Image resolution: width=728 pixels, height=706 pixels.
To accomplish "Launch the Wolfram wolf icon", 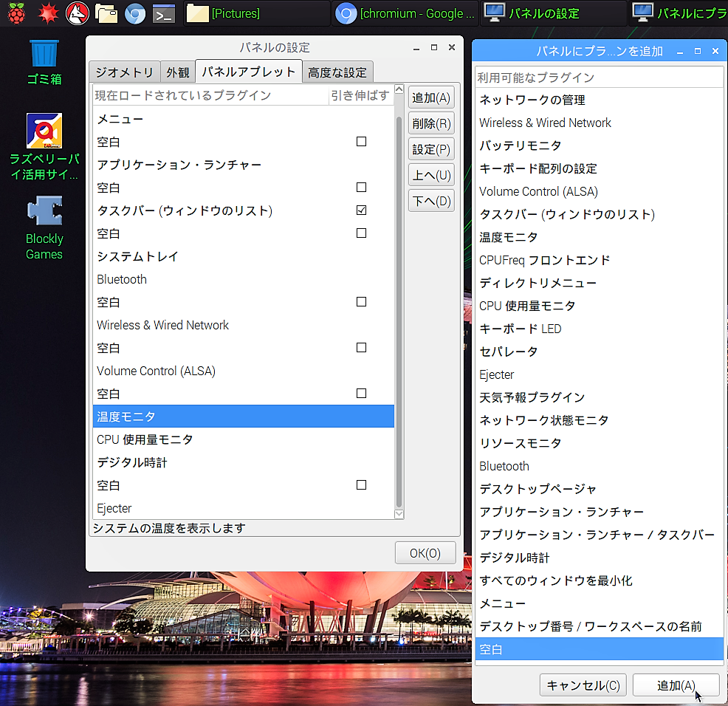I will (x=77, y=13).
